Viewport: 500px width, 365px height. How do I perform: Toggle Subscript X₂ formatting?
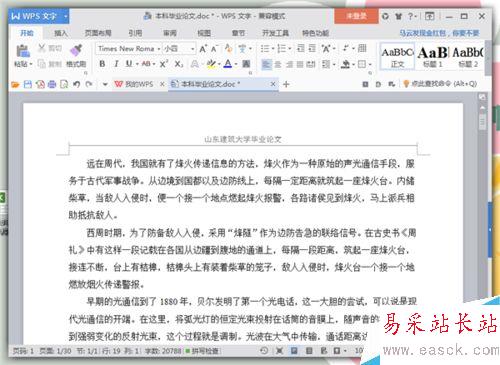(179, 64)
